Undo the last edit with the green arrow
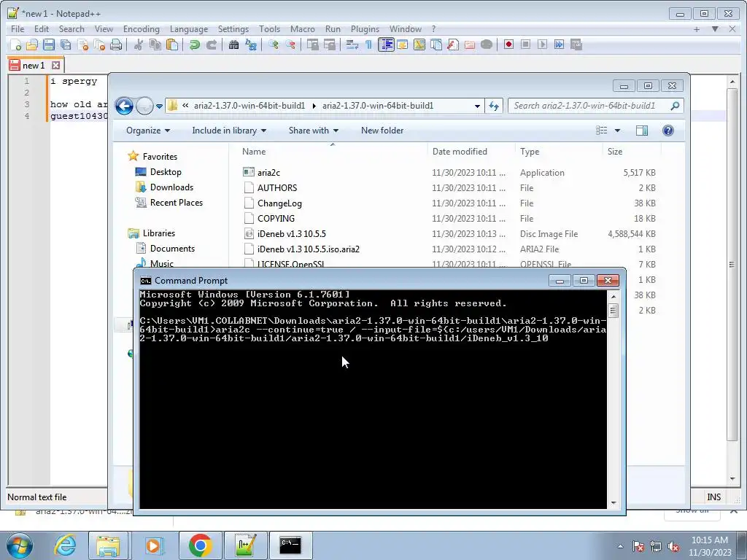The image size is (747, 560). point(194,44)
